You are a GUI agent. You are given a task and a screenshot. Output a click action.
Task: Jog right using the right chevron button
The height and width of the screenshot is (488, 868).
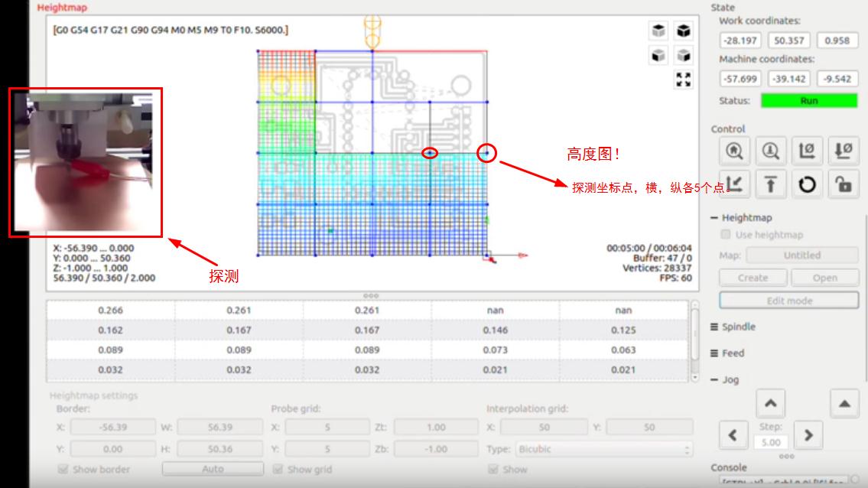[808, 435]
